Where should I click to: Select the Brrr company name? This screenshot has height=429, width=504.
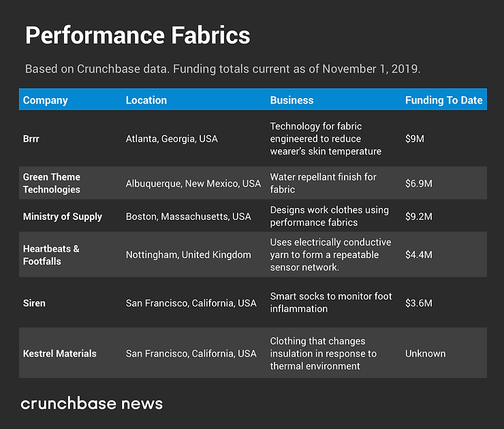31,139
